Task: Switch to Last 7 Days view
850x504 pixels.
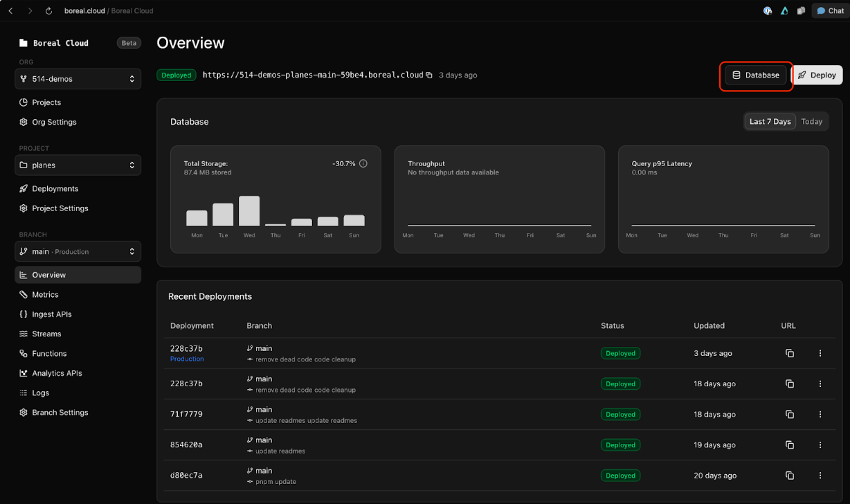Action: [x=770, y=121]
